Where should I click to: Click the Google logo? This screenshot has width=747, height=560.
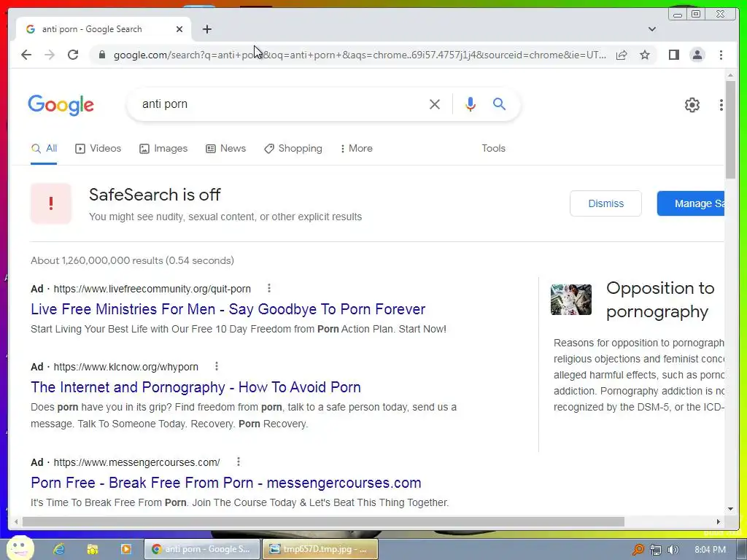pos(61,105)
